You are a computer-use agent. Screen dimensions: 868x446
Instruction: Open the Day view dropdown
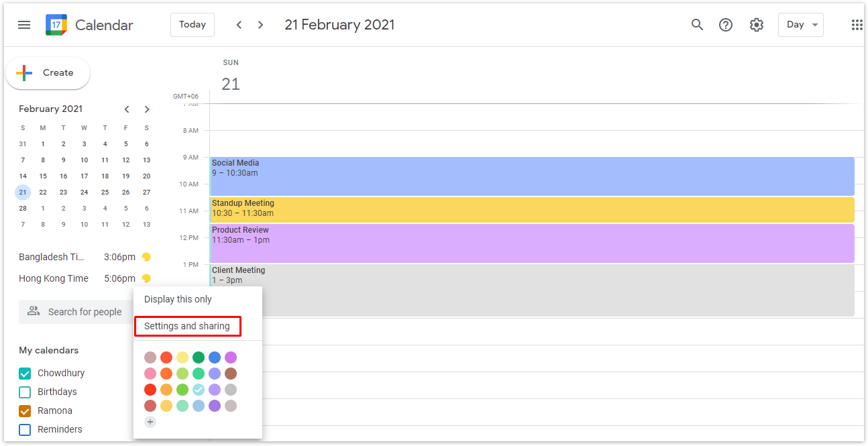tap(800, 24)
